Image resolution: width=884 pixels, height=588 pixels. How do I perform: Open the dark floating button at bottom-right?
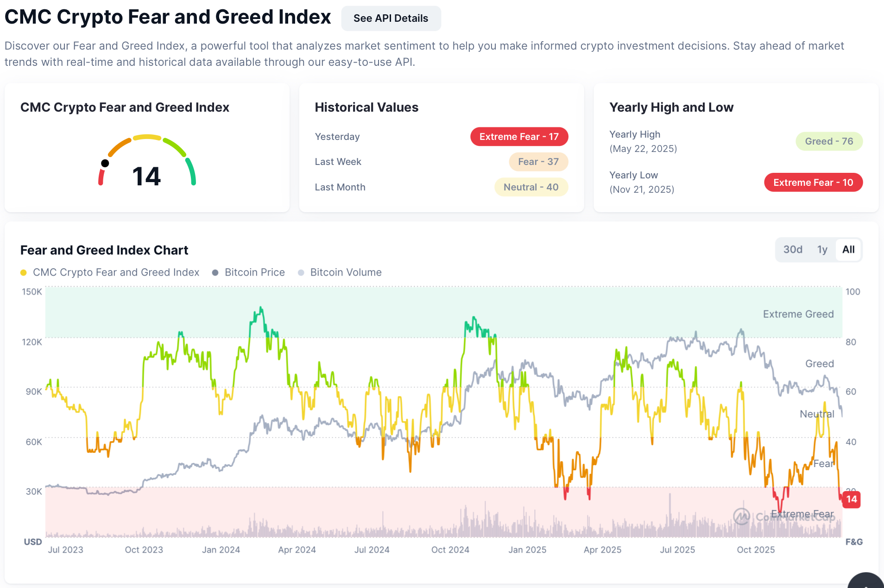click(866, 581)
